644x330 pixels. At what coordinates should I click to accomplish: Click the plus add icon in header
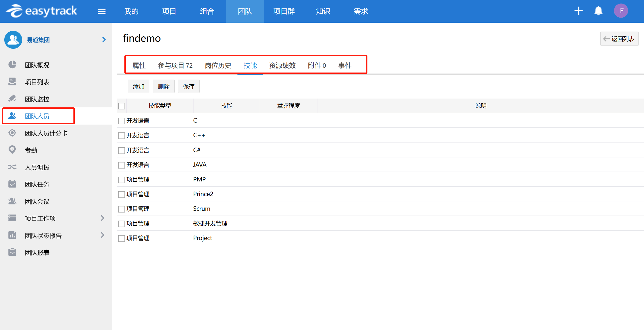click(x=578, y=11)
